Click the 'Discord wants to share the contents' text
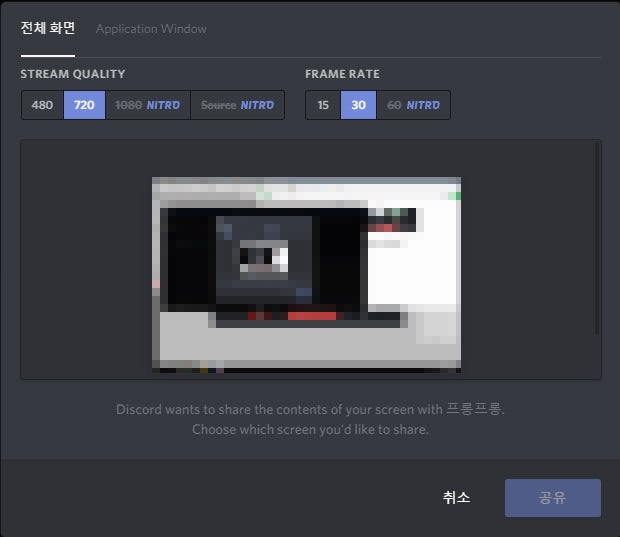This screenshot has width=620, height=537. pos(310,409)
